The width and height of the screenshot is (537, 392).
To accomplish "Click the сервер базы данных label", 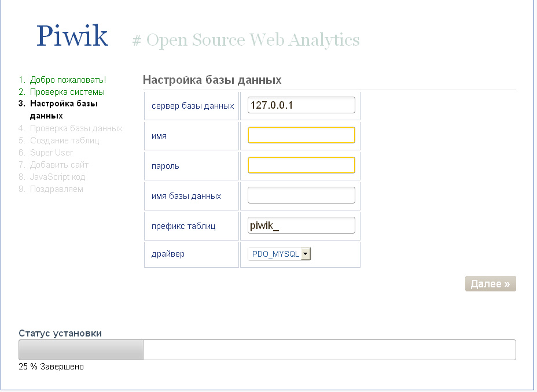I will click(x=193, y=106).
